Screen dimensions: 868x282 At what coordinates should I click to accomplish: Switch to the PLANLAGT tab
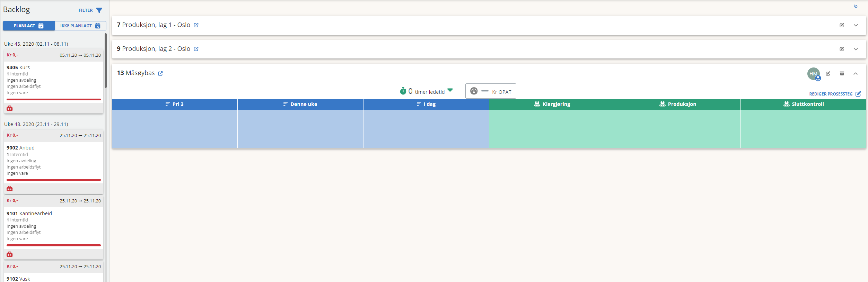point(29,26)
